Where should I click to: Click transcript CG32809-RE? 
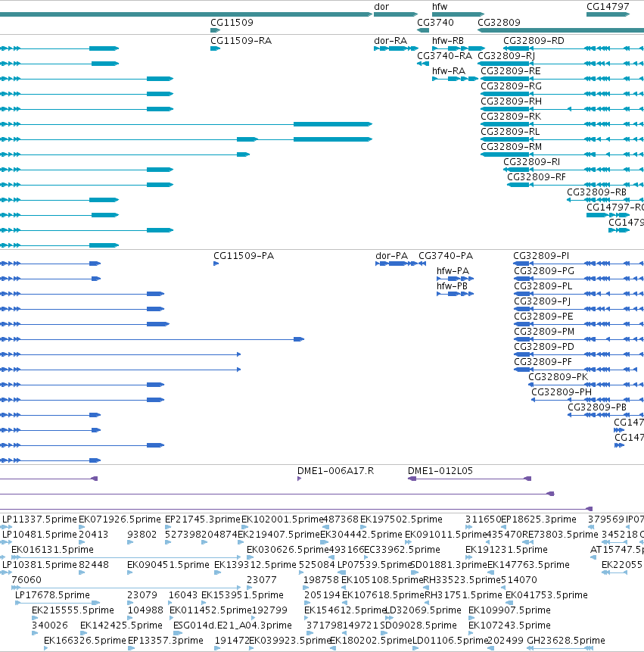click(x=511, y=71)
